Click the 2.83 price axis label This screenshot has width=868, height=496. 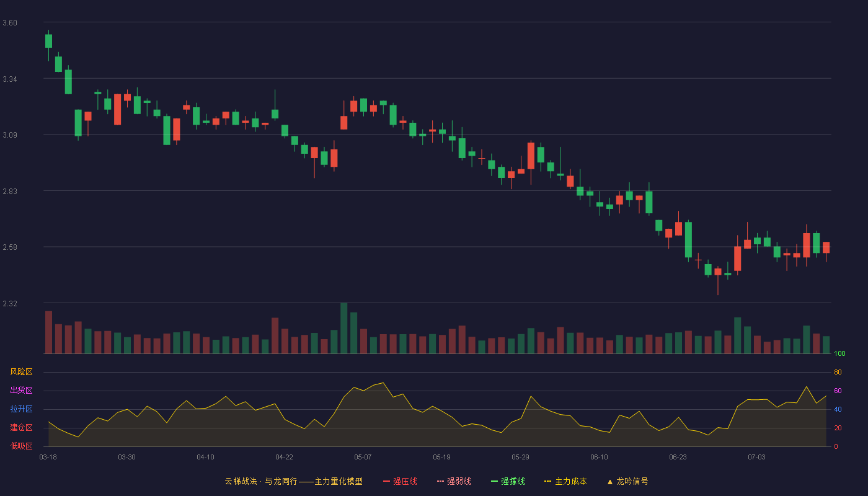click(x=10, y=192)
